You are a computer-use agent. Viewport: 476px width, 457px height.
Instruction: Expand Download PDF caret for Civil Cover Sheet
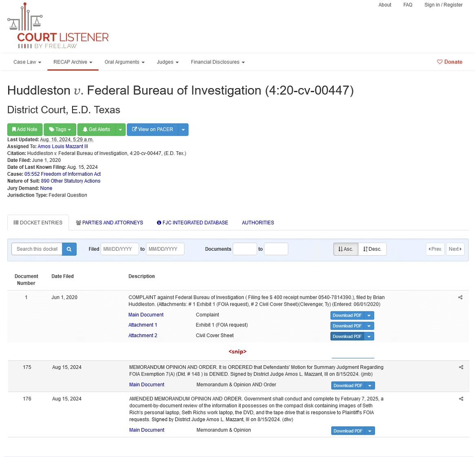[369, 336]
